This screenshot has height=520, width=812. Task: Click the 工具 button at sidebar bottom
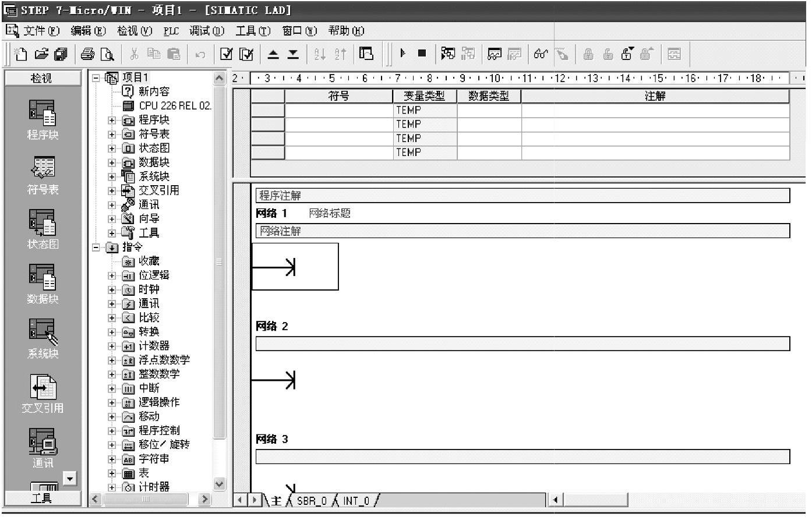43,498
